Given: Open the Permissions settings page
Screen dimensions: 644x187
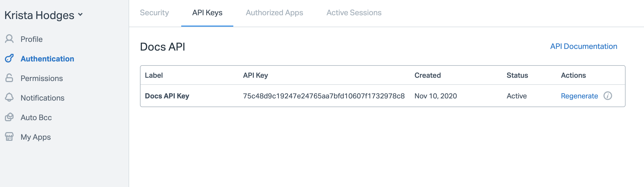Looking at the screenshot, I should tap(41, 78).
